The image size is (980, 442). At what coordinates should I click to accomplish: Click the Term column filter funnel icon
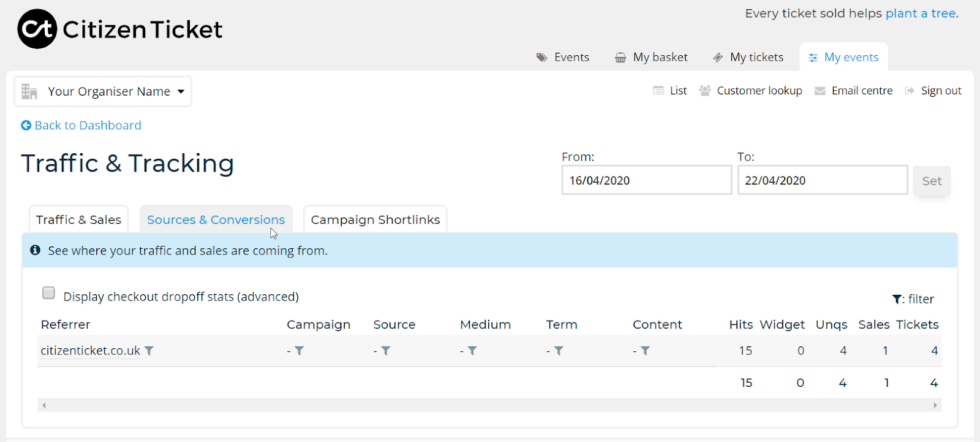559,351
